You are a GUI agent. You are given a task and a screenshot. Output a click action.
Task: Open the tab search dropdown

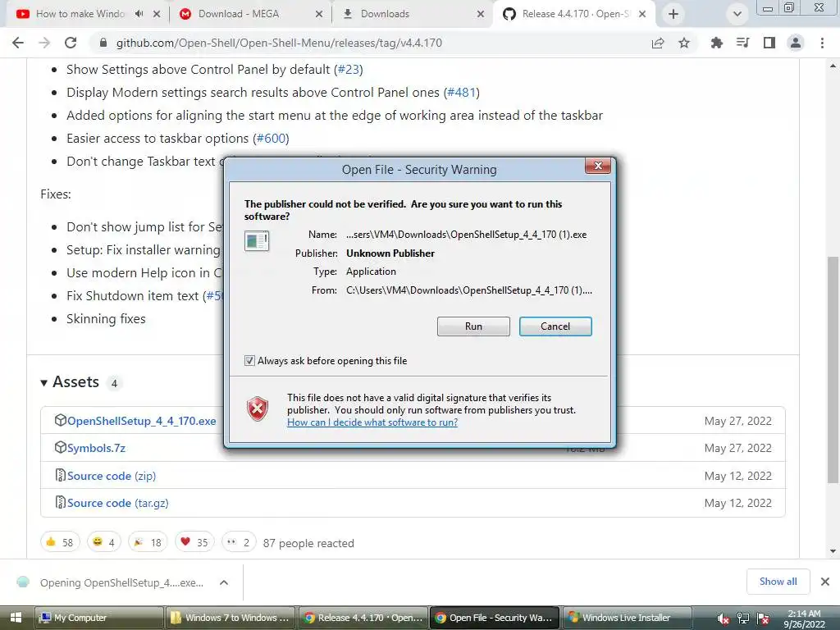[x=737, y=14]
